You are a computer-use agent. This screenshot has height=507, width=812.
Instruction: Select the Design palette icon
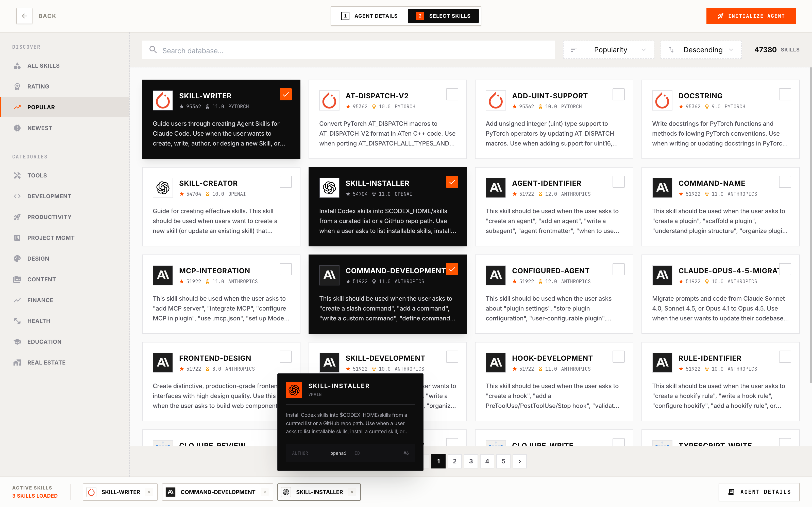18,259
